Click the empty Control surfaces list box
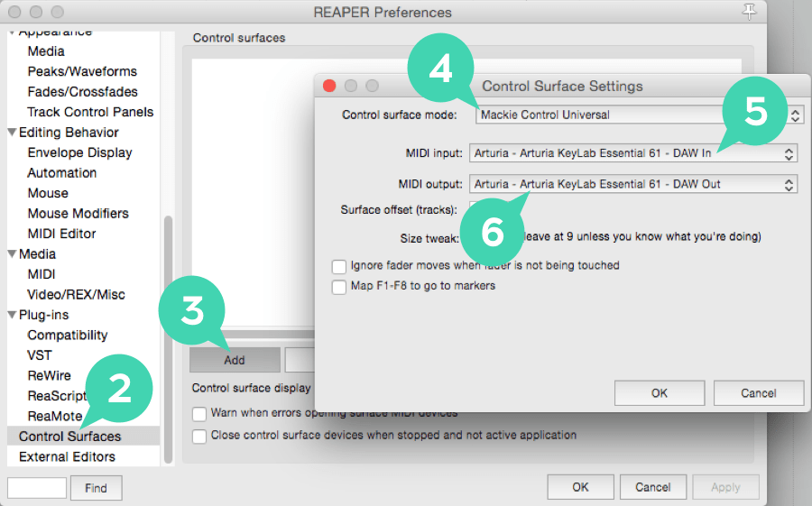The width and height of the screenshot is (812, 506). [253, 191]
